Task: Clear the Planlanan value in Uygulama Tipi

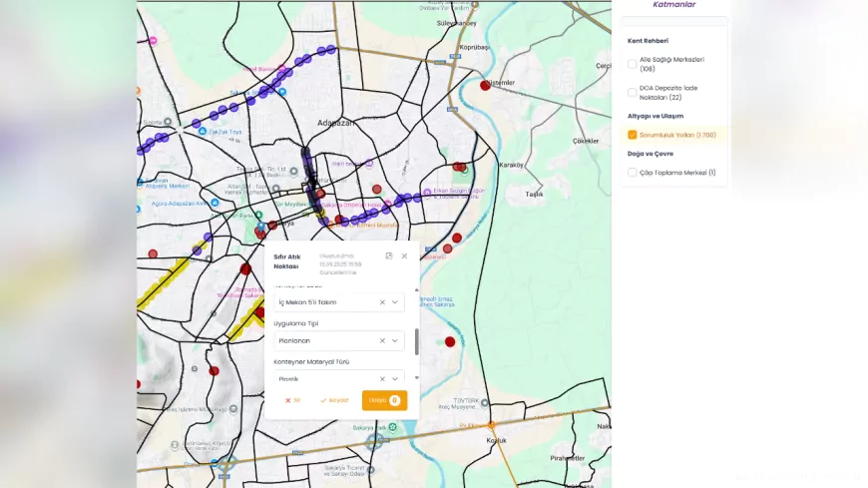Action: pyautogui.click(x=382, y=340)
